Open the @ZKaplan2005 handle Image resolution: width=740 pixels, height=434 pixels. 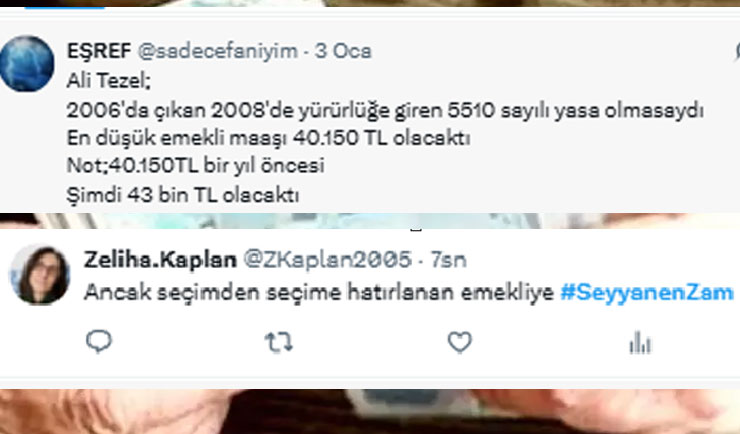(328, 259)
